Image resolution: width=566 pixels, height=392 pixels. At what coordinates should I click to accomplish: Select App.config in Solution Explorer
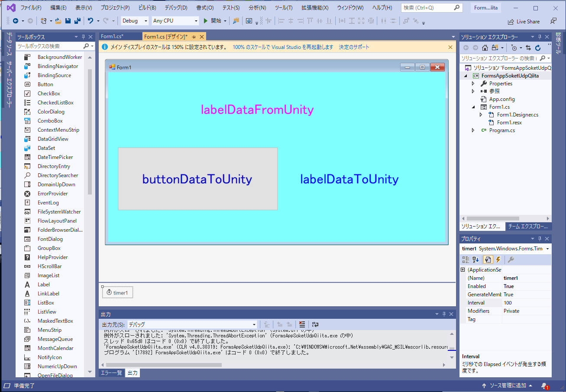(502, 99)
